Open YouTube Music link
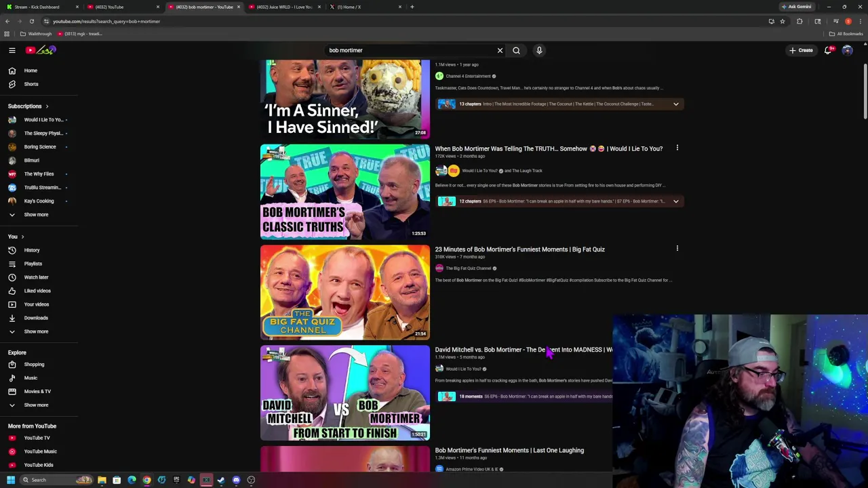This screenshot has height=488, width=868. (x=40, y=451)
